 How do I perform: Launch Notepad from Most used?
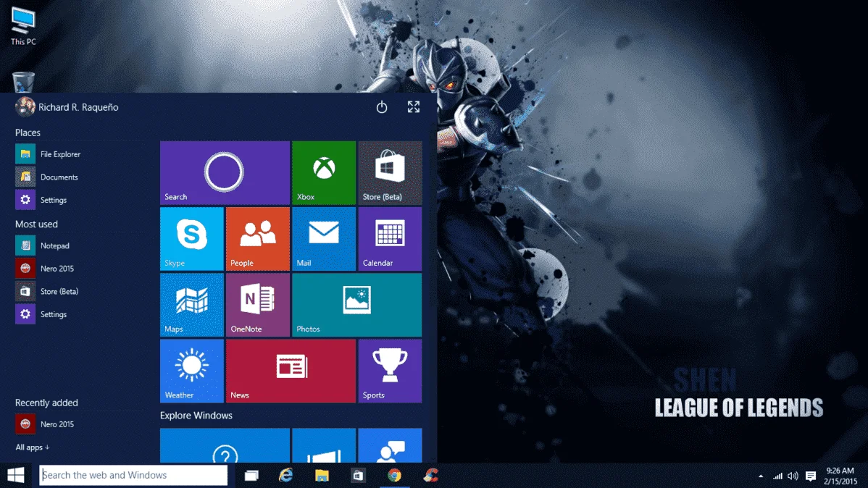point(43,245)
